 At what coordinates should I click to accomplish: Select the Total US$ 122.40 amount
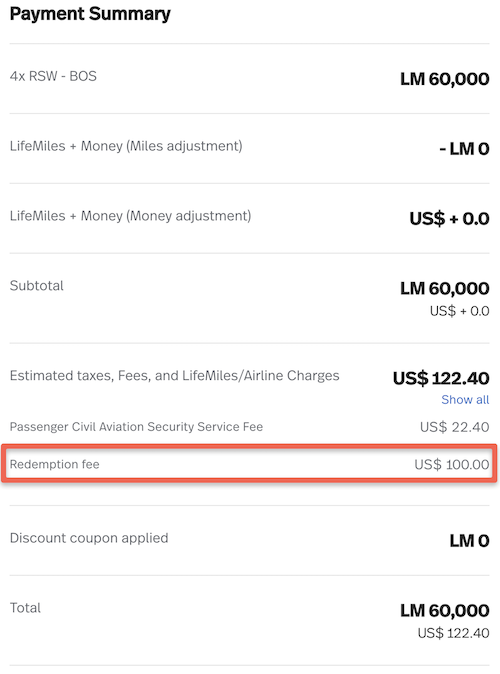pyautogui.click(x=453, y=633)
